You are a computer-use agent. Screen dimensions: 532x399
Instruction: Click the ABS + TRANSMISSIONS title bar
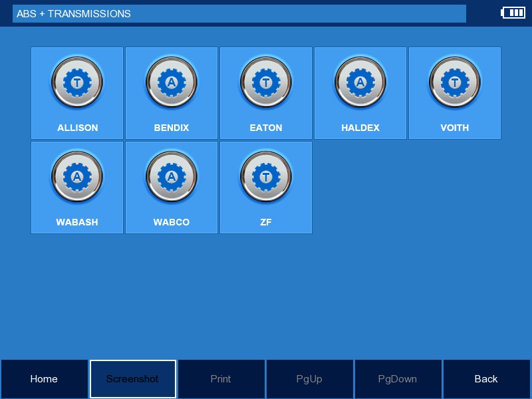point(239,13)
